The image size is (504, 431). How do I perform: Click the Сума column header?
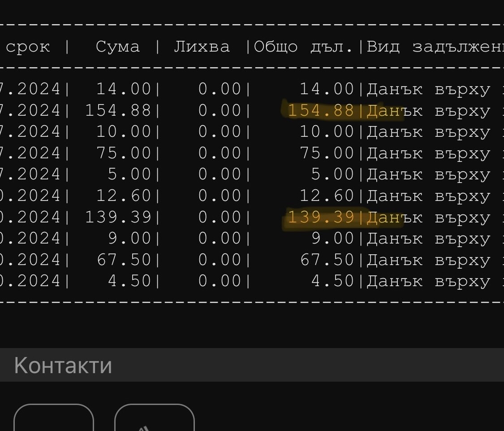pyautogui.click(x=118, y=47)
